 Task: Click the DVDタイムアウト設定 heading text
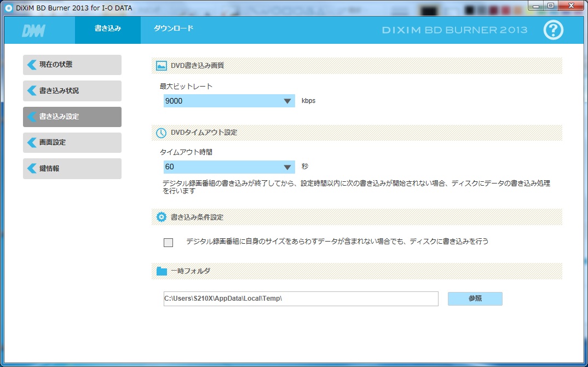click(x=204, y=133)
